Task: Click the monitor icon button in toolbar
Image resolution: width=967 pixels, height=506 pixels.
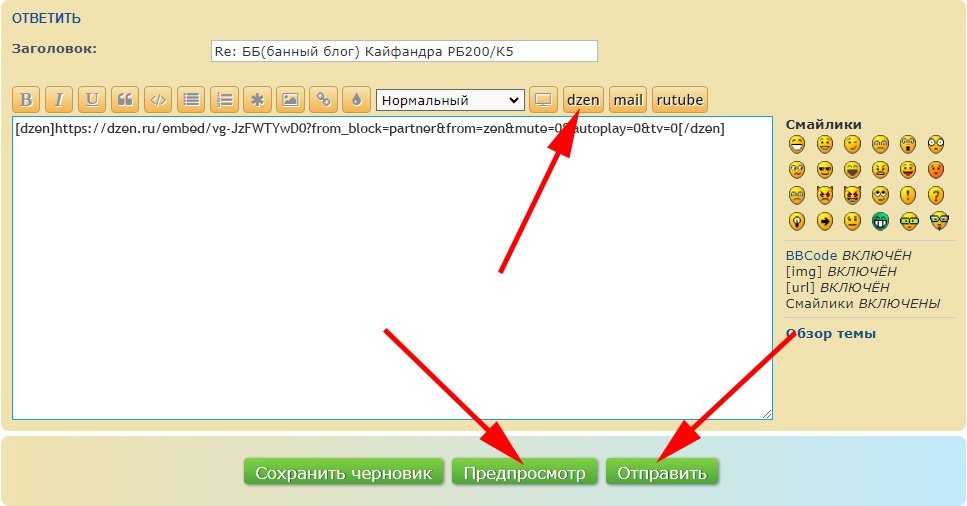Action: pyautogui.click(x=543, y=100)
